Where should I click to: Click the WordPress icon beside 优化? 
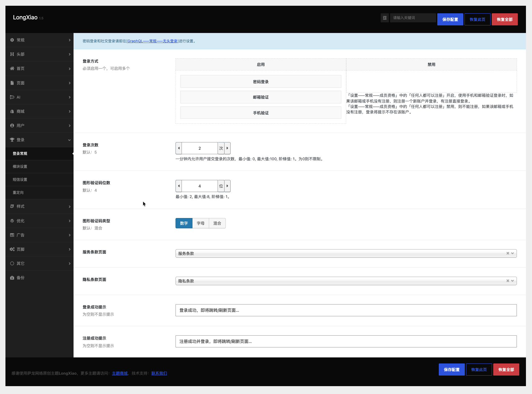pyautogui.click(x=12, y=221)
